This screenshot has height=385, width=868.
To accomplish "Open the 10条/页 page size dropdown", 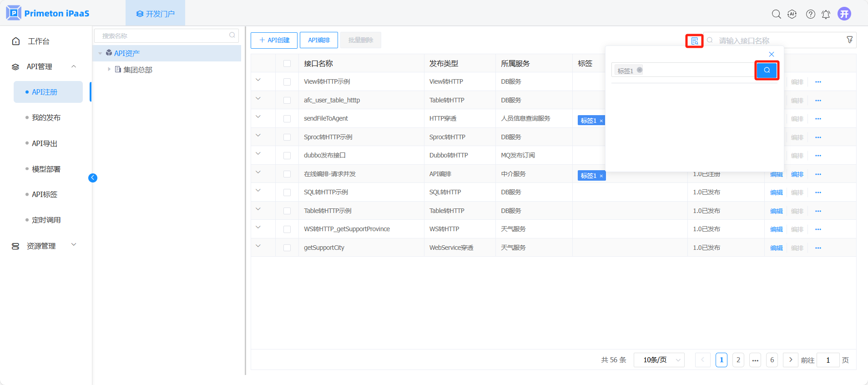I will tap(659, 360).
